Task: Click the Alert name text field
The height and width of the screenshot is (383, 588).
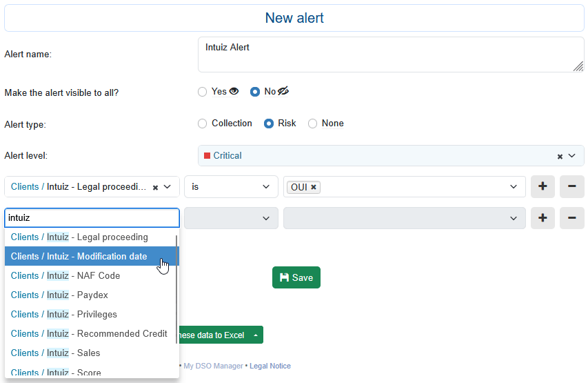Action: tap(390, 55)
